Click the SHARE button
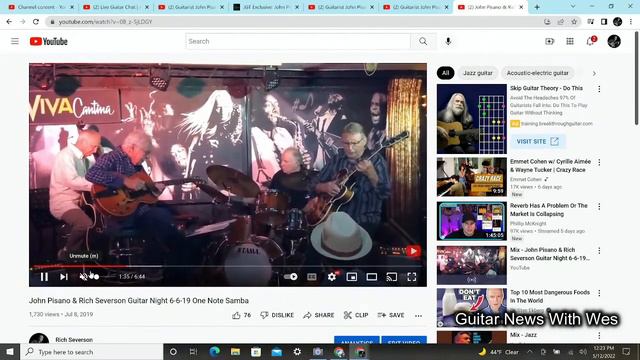Image resolution: width=640 pixels, height=360 pixels. (x=319, y=315)
